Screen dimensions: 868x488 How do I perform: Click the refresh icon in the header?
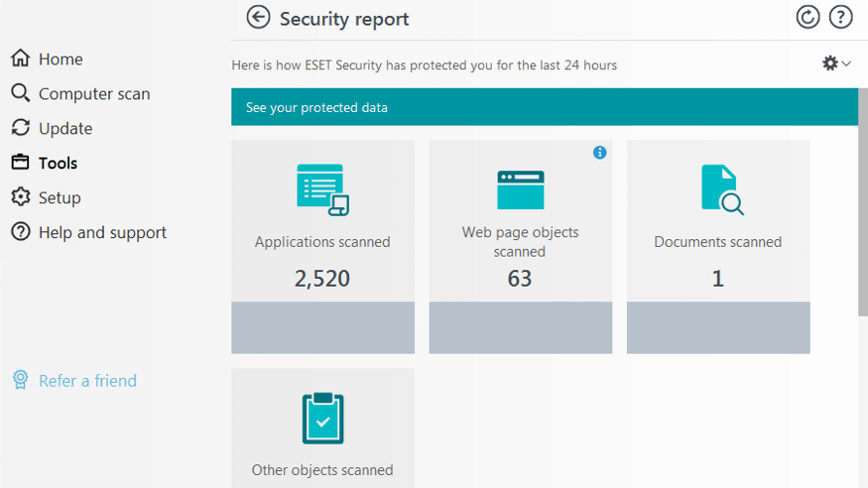tap(808, 18)
